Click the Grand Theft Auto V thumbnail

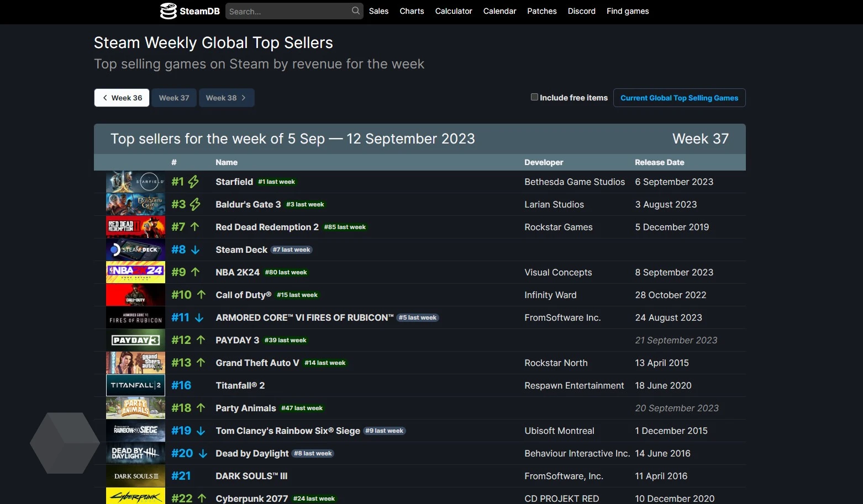click(x=135, y=363)
